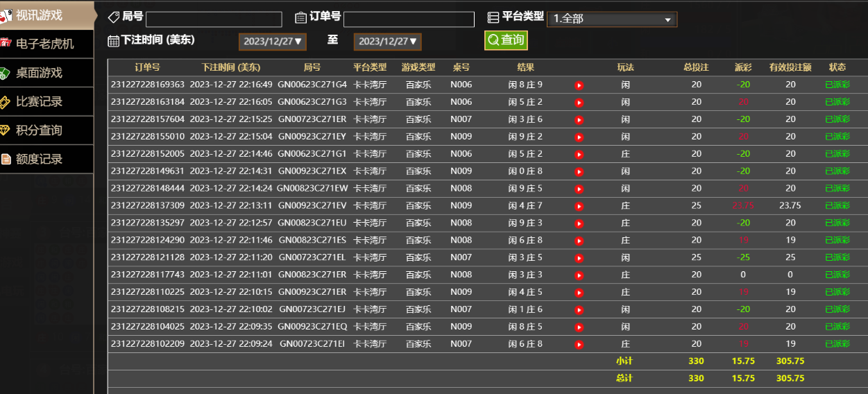
Task: Click the 小计 subtotal label
Action: pos(624,361)
